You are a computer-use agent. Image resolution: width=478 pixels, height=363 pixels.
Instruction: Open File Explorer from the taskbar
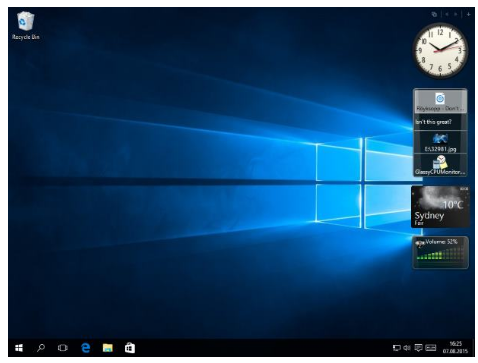[107, 348]
